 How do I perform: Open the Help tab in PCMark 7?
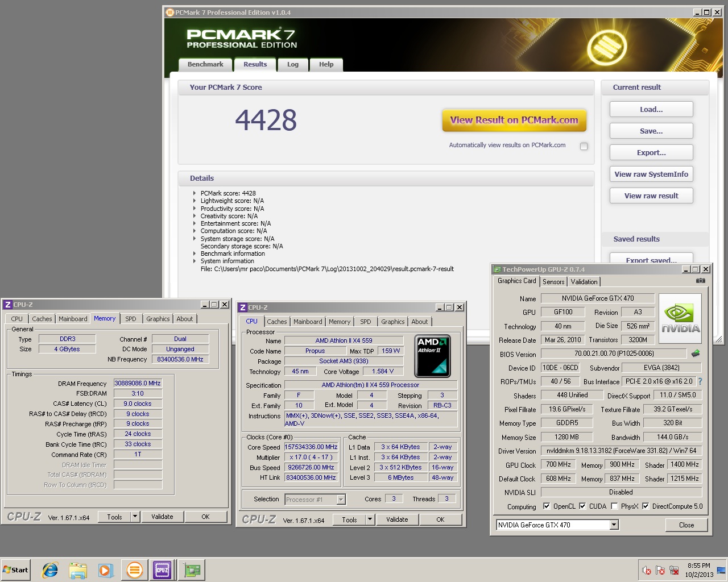(x=326, y=64)
